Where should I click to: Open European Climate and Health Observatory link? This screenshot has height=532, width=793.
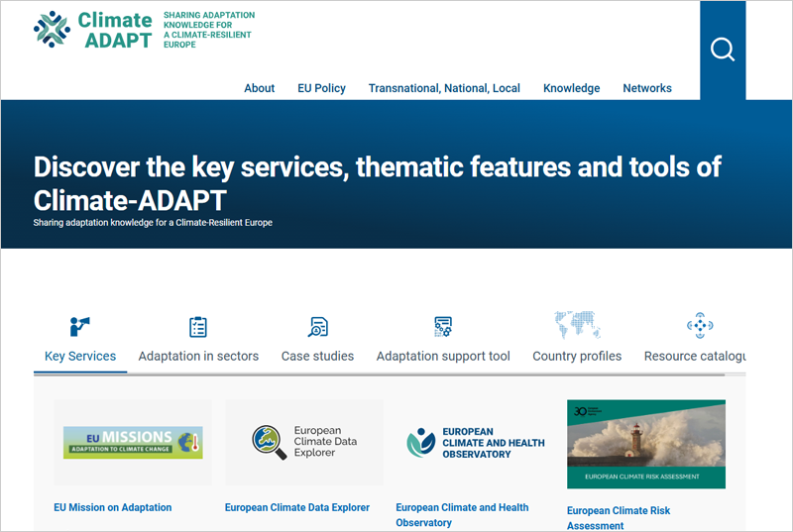pos(462,515)
